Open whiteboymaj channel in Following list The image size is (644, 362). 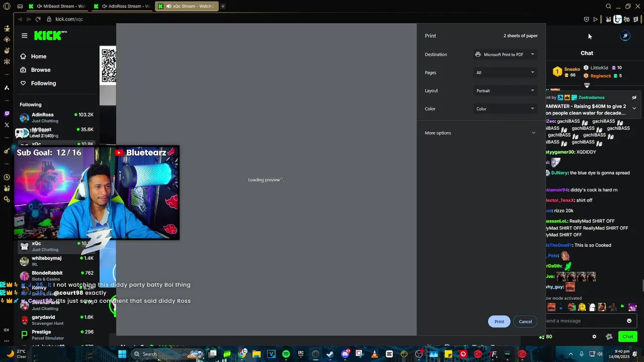(x=56, y=261)
